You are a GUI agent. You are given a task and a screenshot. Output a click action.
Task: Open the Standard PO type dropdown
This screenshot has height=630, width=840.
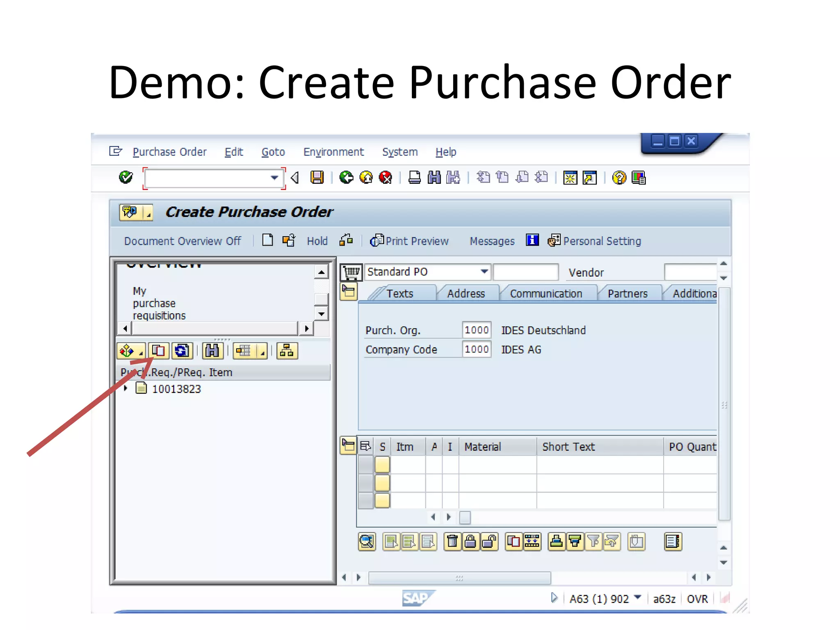pos(484,272)
